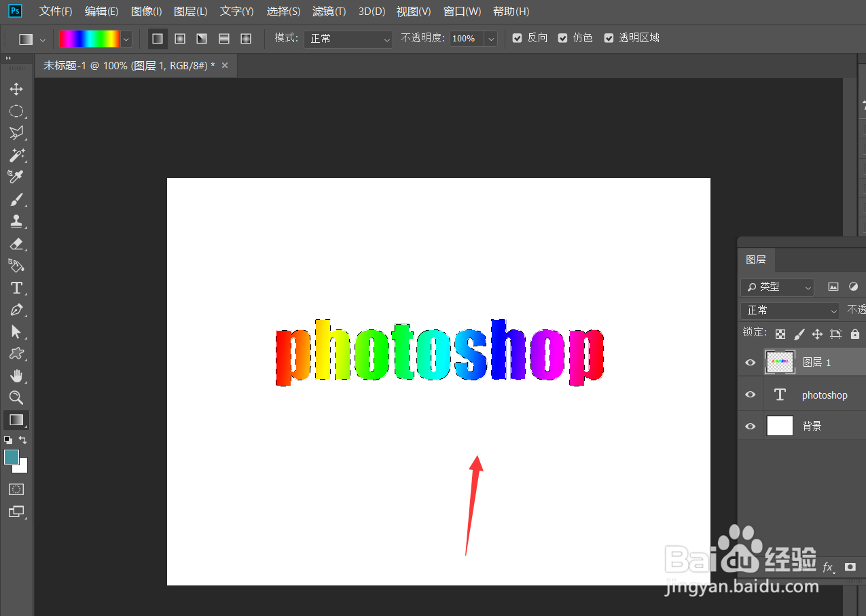Open layer styles fx menu
The width and height of the screenshot is (866, 616).
(829, 567)
